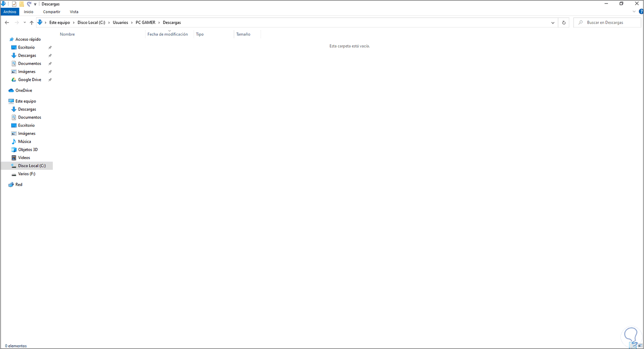
Task: Click the Objetos 3D cube icon
Action: (14, 150)
